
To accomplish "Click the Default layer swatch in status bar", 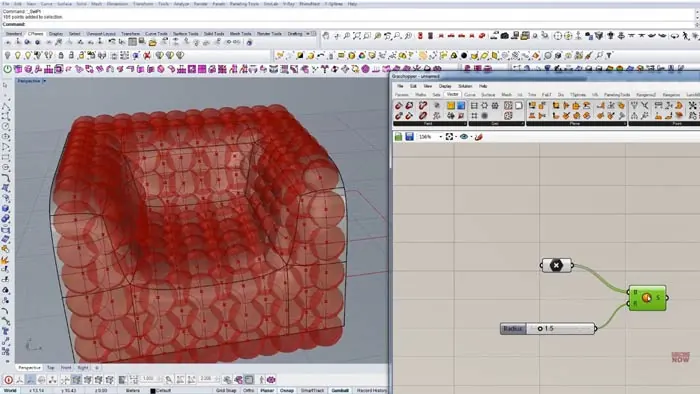I will [153, 391].
